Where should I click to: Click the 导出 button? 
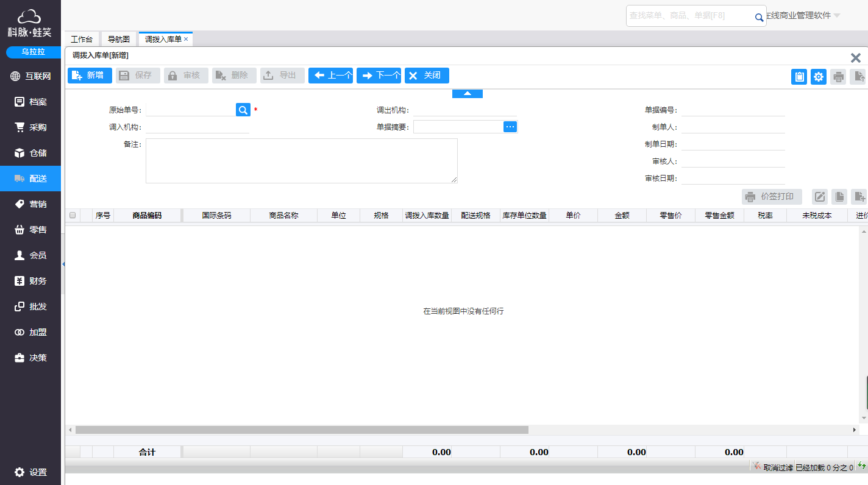click(282, 76)
